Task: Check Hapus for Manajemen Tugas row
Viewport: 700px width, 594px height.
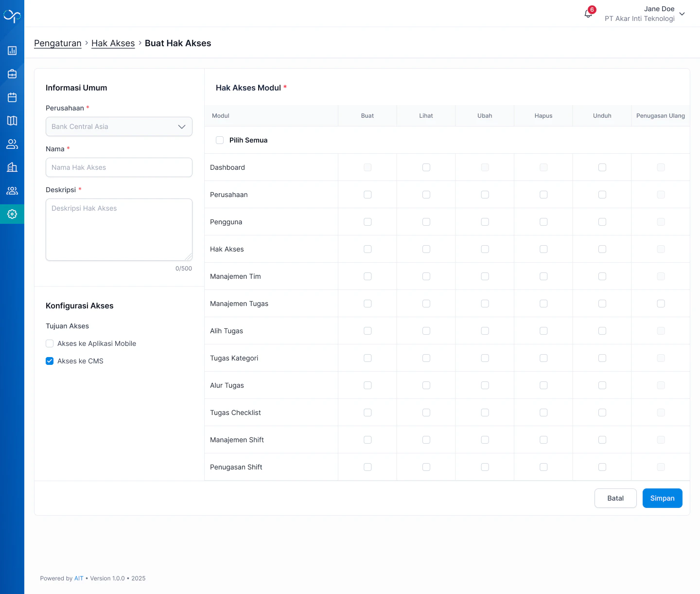Action: click(543, 304)
